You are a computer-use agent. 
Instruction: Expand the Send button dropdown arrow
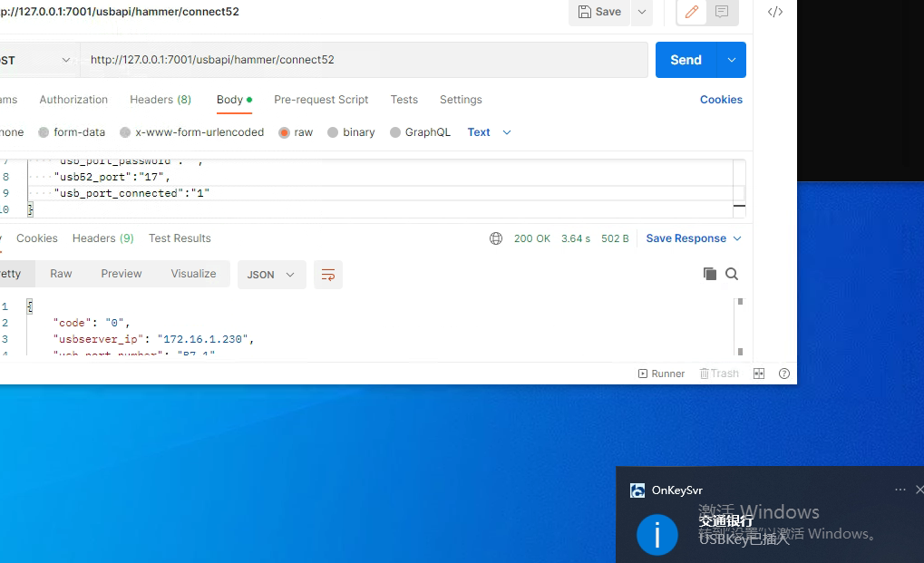[x=732, y=60]
